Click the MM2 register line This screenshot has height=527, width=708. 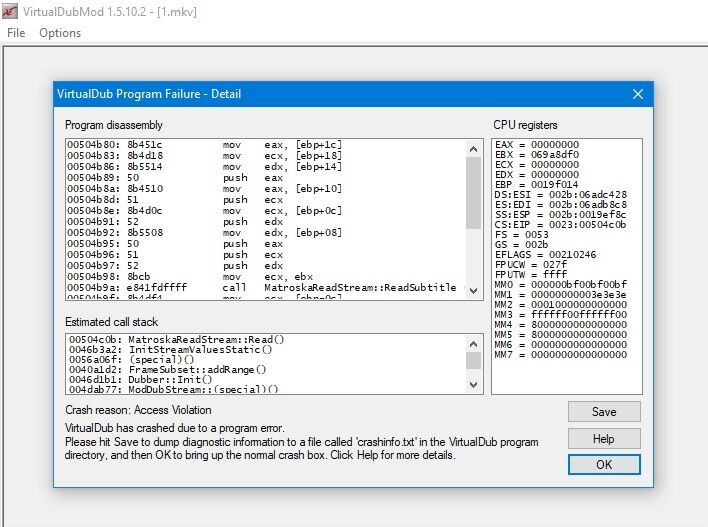pos(561,304)
